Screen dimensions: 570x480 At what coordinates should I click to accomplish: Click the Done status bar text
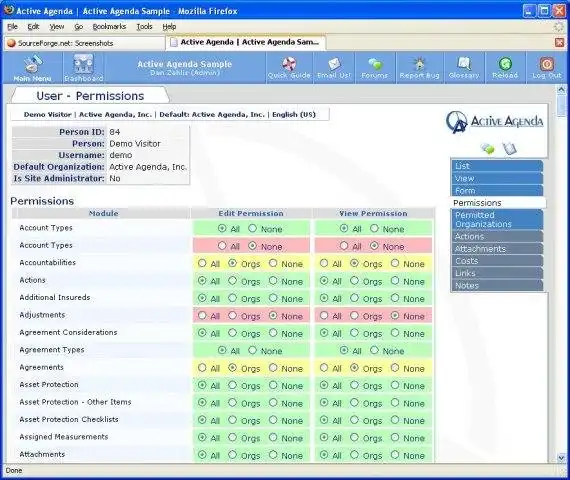point(14,471)
